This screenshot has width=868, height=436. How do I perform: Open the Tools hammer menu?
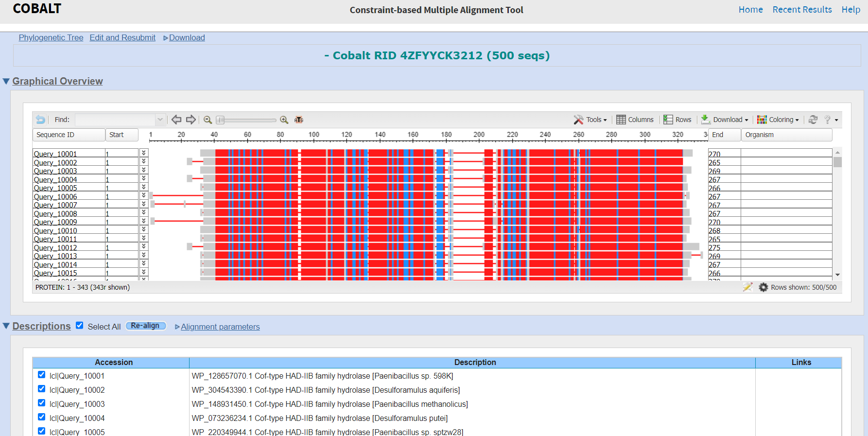[590, 120]
